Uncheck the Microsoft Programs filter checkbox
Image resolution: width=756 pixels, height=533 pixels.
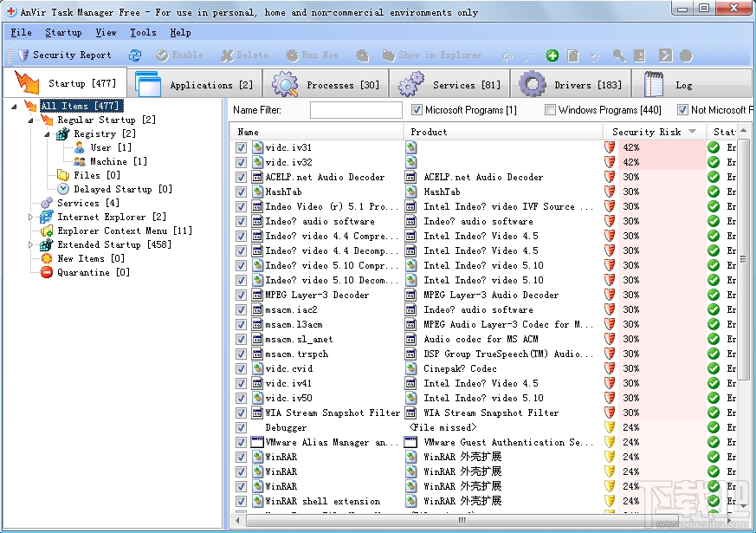417,110
